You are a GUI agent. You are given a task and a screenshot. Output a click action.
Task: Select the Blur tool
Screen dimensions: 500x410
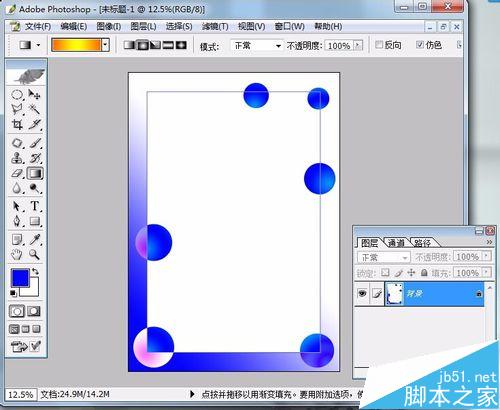coord(17,188)
